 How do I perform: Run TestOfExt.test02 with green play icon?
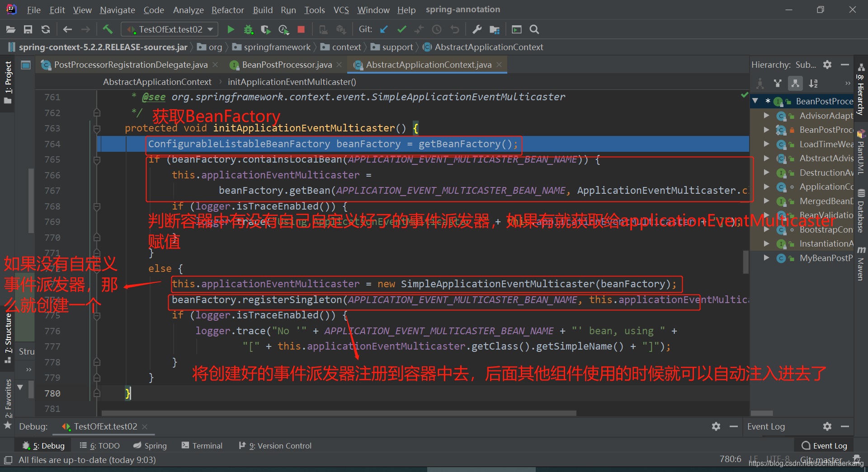click(x=231, y=29)
